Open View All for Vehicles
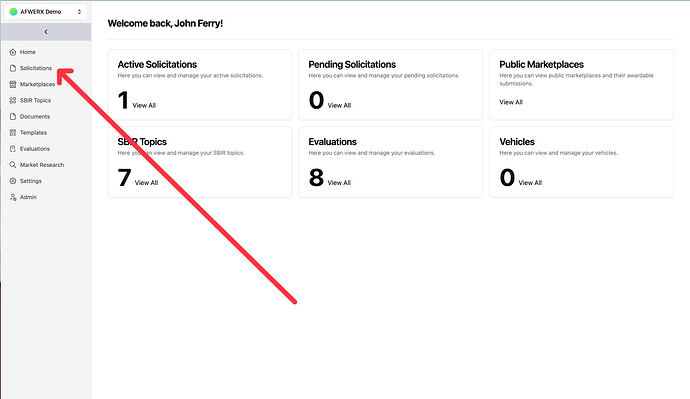The width and height of the screenshot is (690, 399). 530,183
